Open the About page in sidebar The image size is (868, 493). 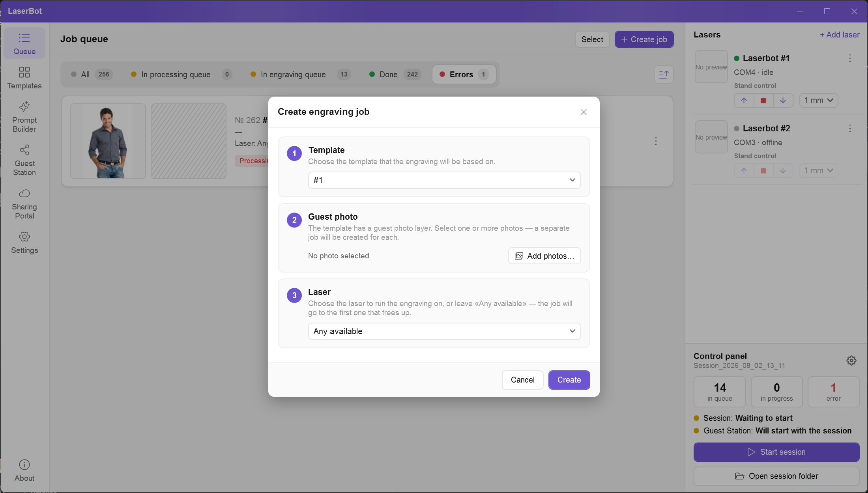(24, 471)
